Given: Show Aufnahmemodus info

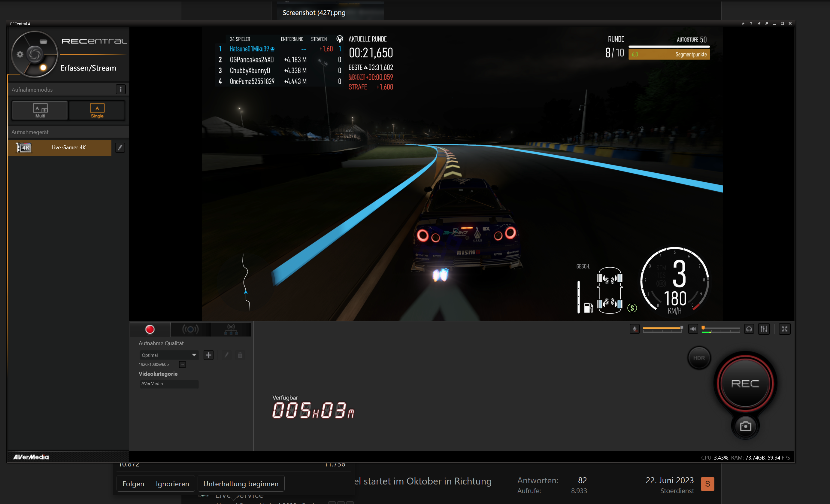Looking at the screenshot, I should (x=121, y=89).
